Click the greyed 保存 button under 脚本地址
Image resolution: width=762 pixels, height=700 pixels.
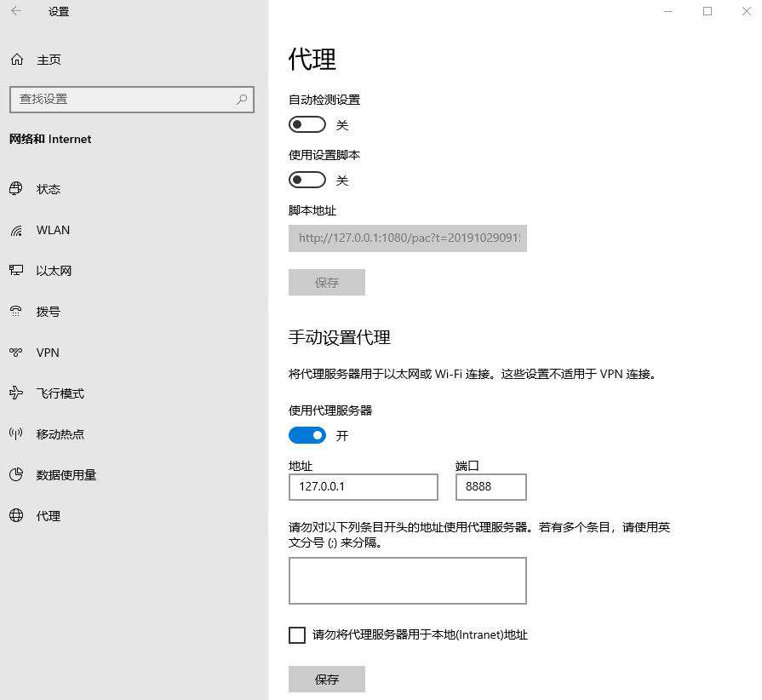click(x=327, y=283)
